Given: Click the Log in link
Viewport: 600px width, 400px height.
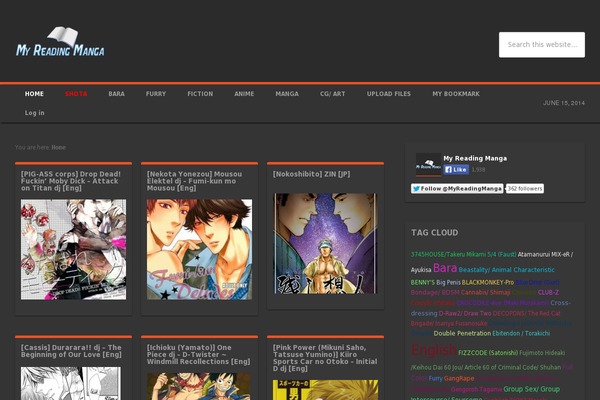Looking at the screenshot, I should click(34, 113).
